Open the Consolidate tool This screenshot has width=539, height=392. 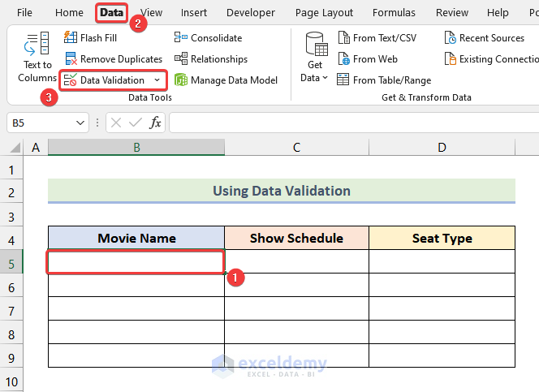tap(182, 38)
